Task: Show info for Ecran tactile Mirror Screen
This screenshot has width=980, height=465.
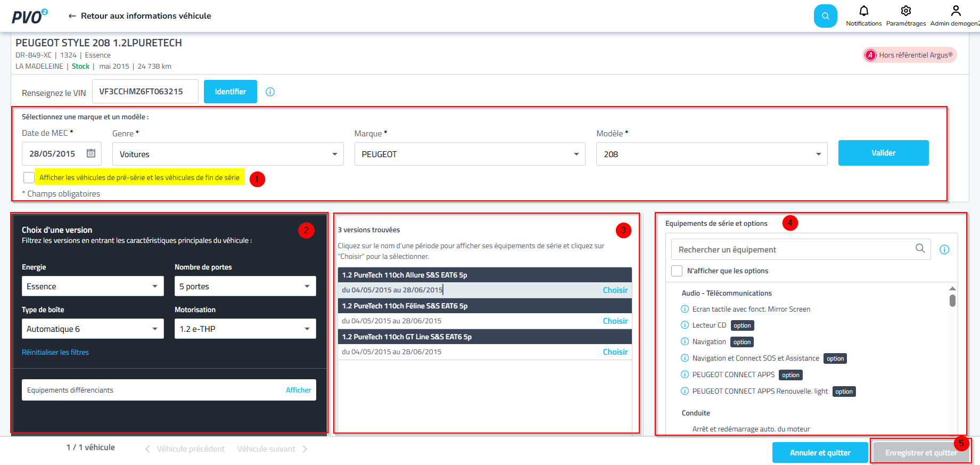Action: click(x=685, y=309)
